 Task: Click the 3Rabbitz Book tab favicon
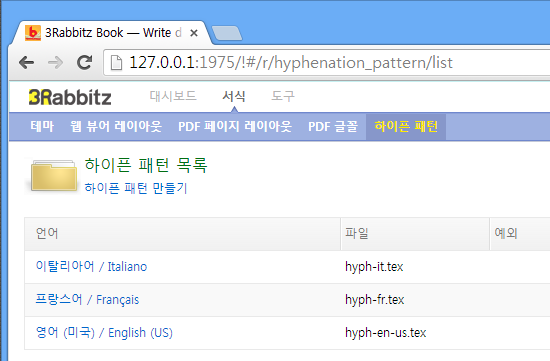pyautogui.click(x=33, y=33)
